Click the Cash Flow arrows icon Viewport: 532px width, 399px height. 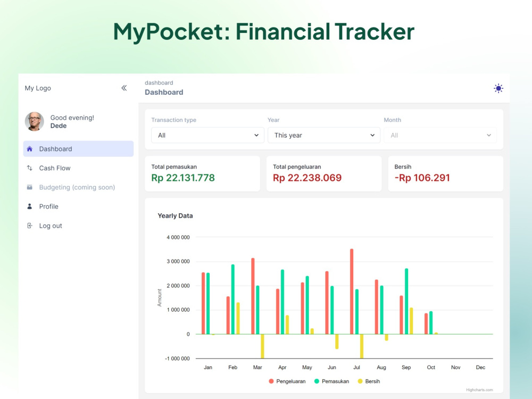tap(29, 168)
